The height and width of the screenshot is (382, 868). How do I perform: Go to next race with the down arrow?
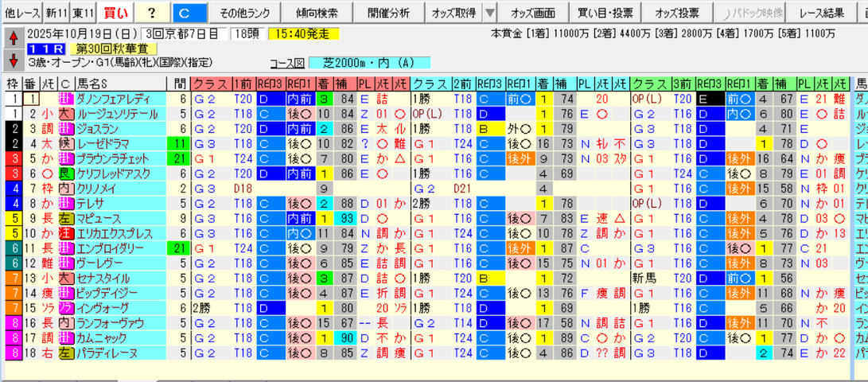pos(14,59)
